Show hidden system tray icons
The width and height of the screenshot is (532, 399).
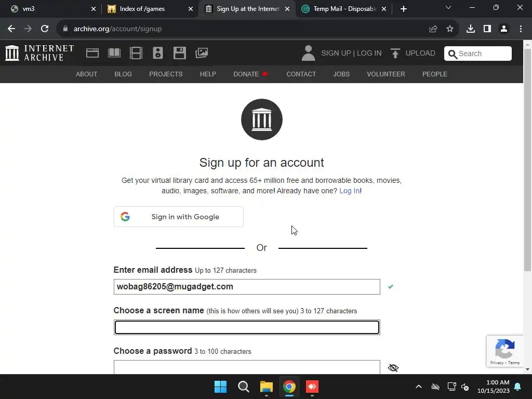coord(419,387)
